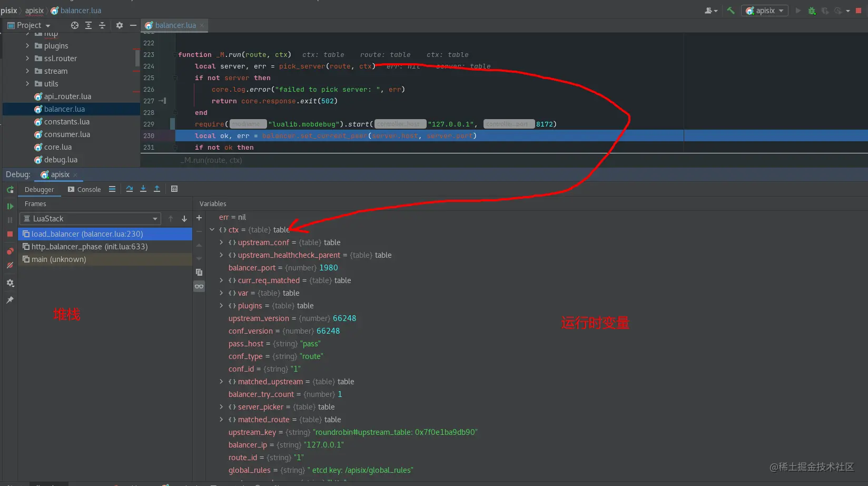This screenshot has width=868, height=486.
Task: Expand curr_req_matched variable
Action: click(x=221, y=280)
